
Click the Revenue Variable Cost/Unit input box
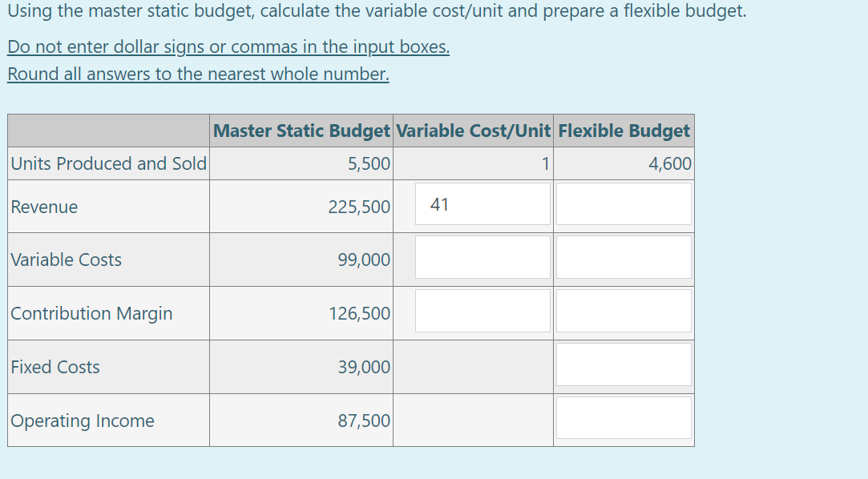482,203
